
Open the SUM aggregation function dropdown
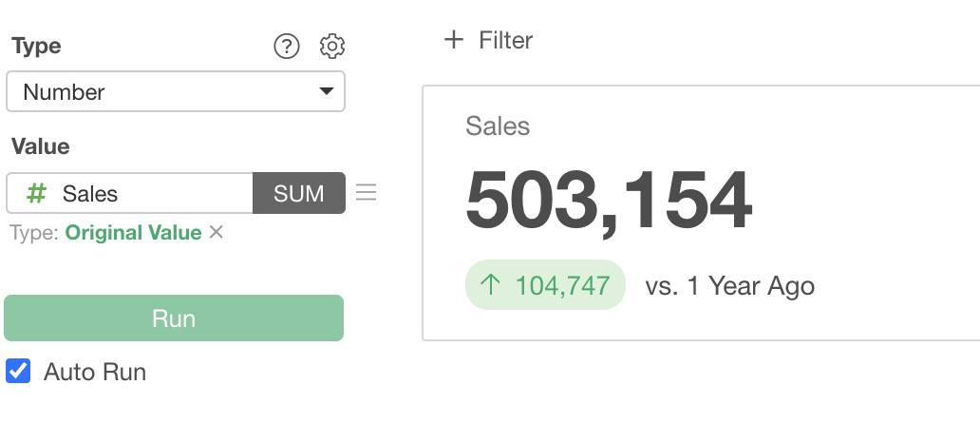point(298,193)
